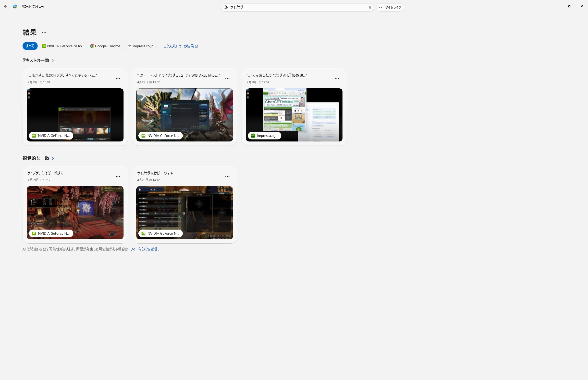Image resolution: width=588 pixels, height=380 pixels.
Task: Filter results by Google Chrome
Action: coord(105,46)
